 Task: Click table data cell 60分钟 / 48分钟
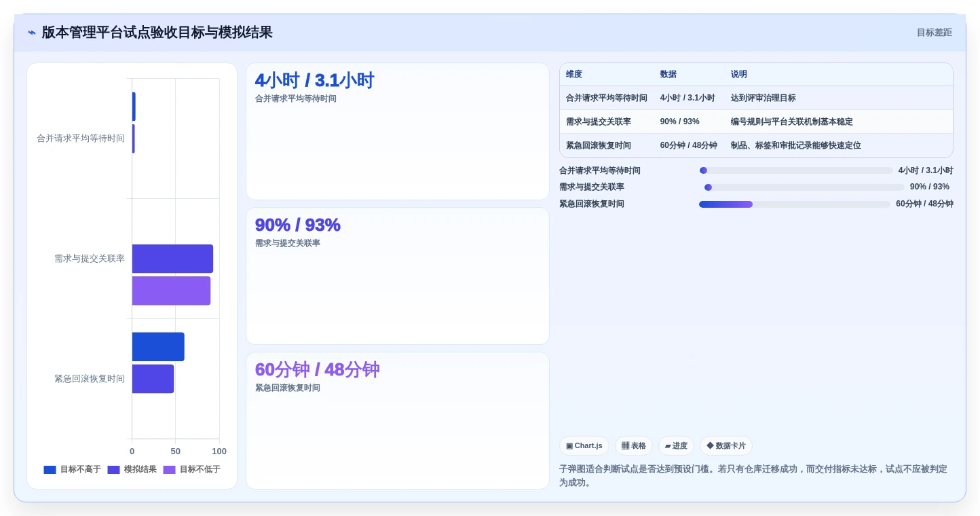click(689, 145)
